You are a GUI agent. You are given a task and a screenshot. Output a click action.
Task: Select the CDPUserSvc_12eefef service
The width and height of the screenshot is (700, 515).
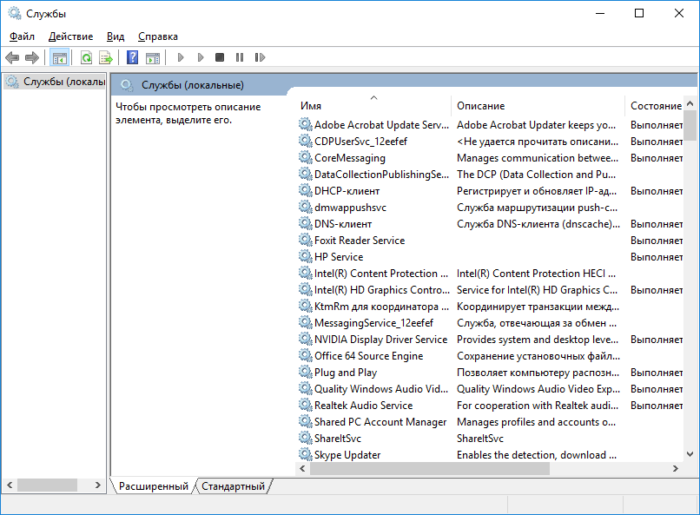point(361,141)
